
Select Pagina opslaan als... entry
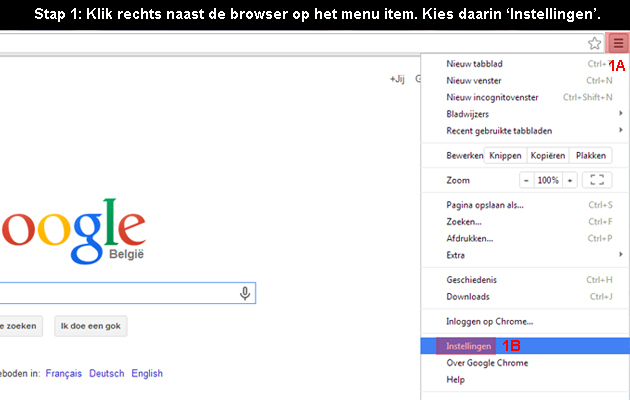pos(525,205)
